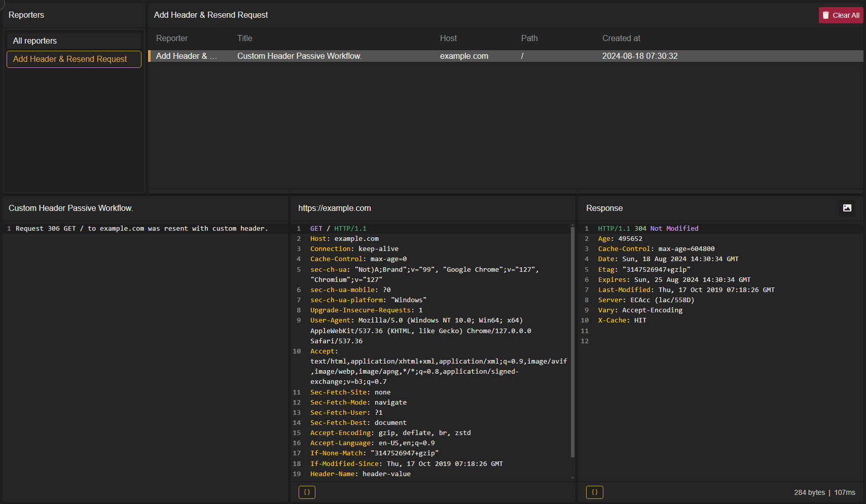Viewport: 866px width, 504px height.
Task: Click Add Header & Resend Request page heading
Action: click(x=211, y=15)
